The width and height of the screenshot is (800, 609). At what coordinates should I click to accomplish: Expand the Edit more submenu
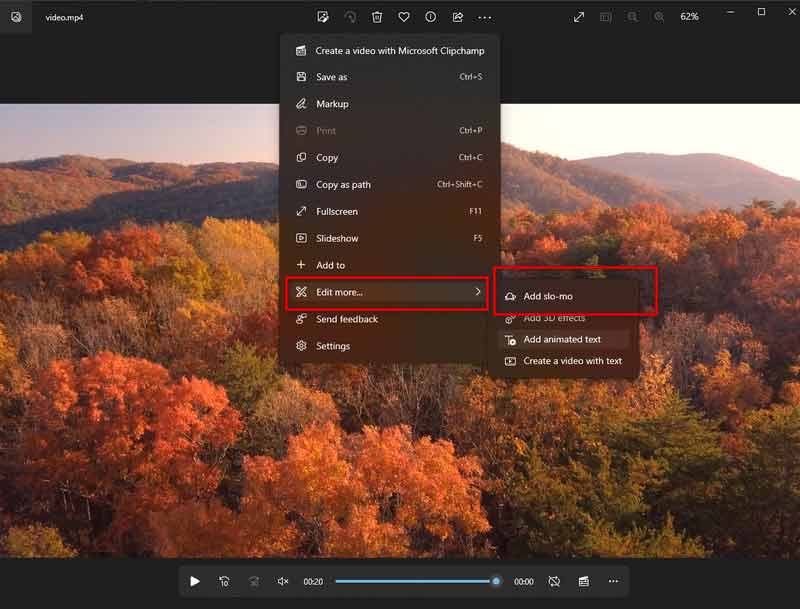(387, 292)
